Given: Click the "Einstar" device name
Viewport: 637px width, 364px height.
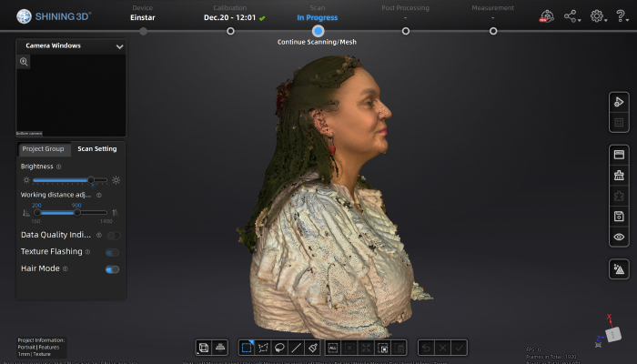Looking at the screenshot, I should pyautogui.click(x=143, y=17).
